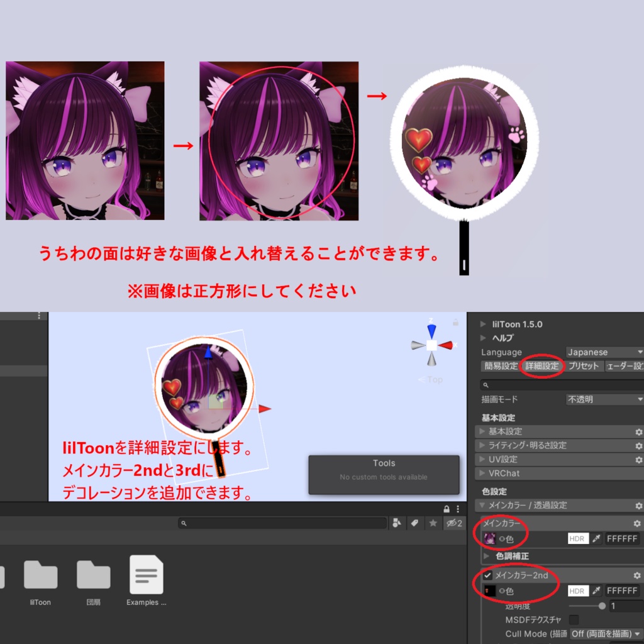Switch to the プリセット tab
The width and height of the screenshot is (644, 644).
[584, 366]
